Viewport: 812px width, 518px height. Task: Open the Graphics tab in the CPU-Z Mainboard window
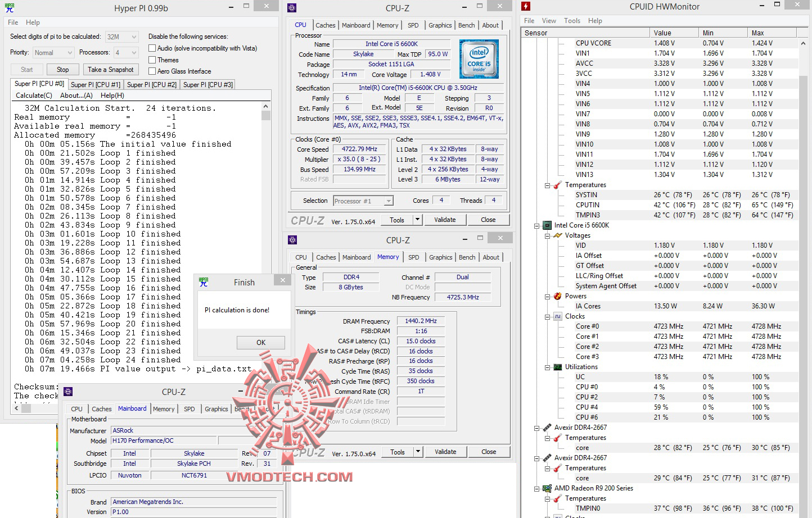click(216, 409)
